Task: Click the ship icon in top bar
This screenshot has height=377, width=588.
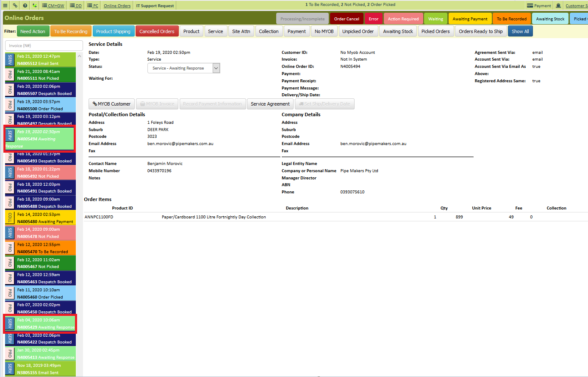Action: [558, 6]
